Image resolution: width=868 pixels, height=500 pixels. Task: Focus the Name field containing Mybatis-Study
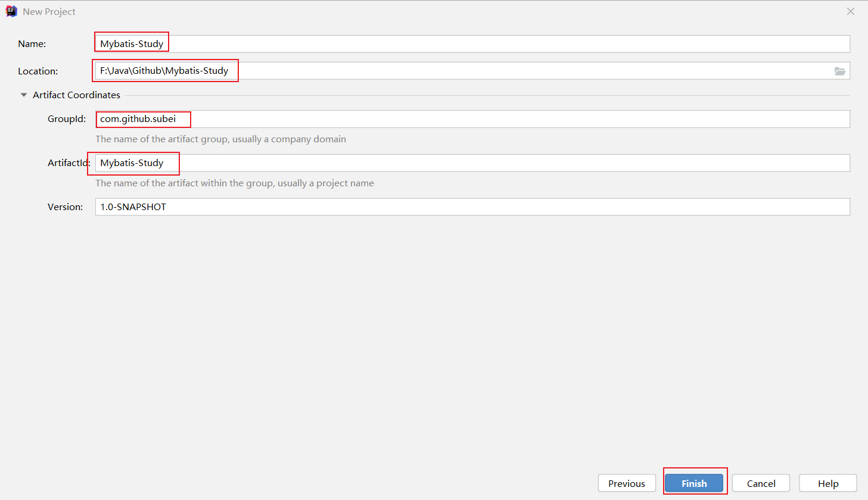coord(472,43)
